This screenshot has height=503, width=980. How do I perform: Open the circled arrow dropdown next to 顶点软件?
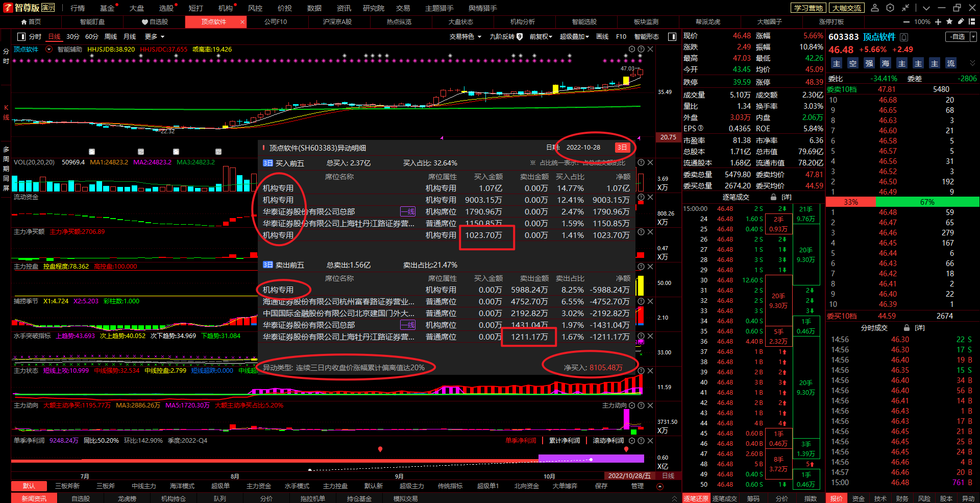(49, 50)
